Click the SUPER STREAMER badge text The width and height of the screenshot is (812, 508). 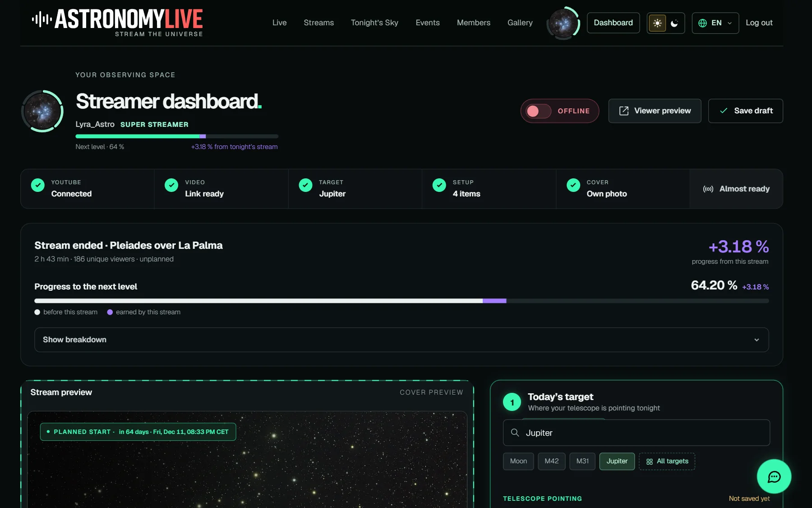pos(154,124)
